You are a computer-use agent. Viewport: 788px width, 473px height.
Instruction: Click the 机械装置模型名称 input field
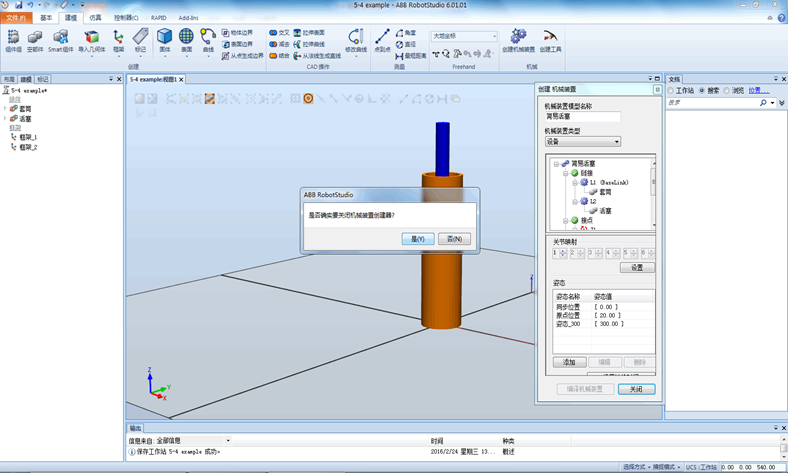click(x=582, y=117)
